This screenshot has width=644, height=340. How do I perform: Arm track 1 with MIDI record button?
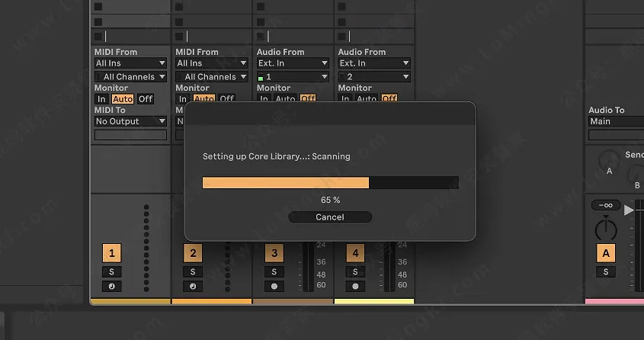pyautogui.click(x=112, y=287)
